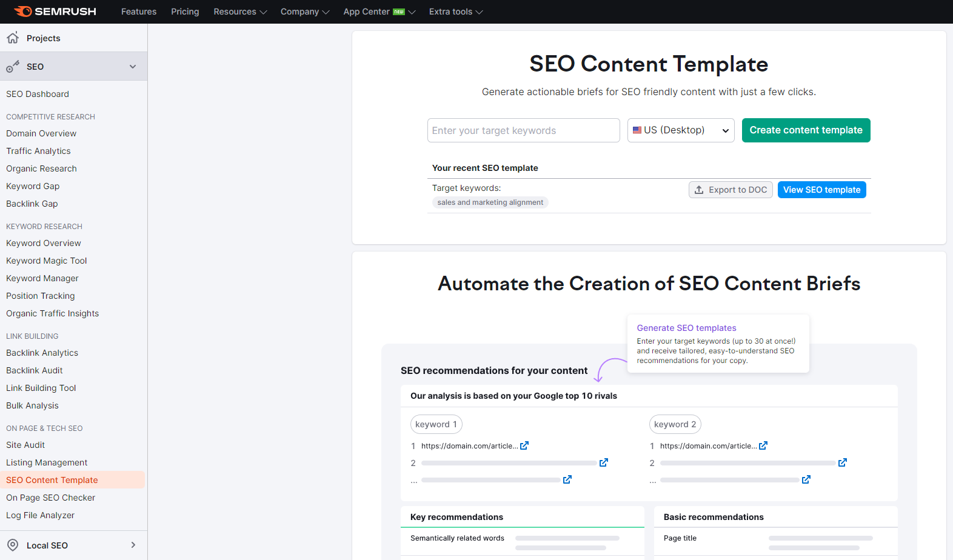Open Link Building Tool

pos(41,388)
